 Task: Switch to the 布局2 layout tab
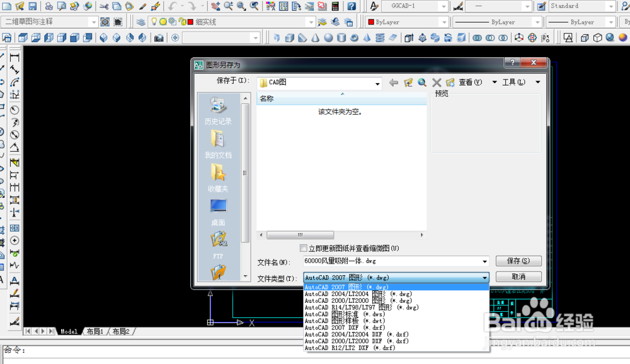[x=120, y=331]
